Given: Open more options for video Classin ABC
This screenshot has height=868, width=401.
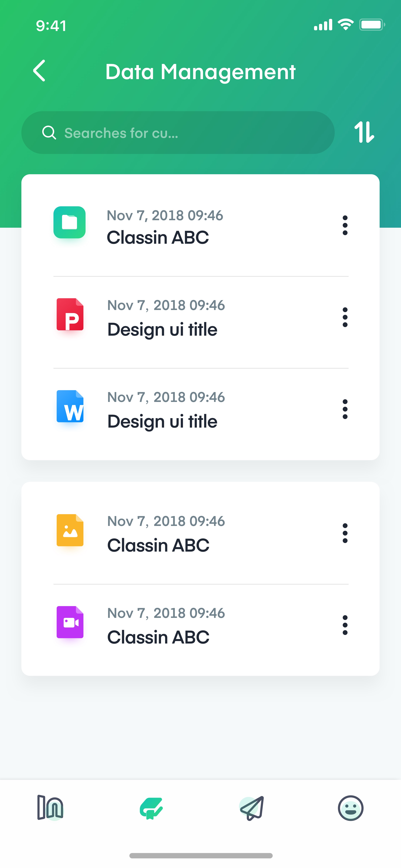Looking at the screenshot, I should click(x=345, y=625).
